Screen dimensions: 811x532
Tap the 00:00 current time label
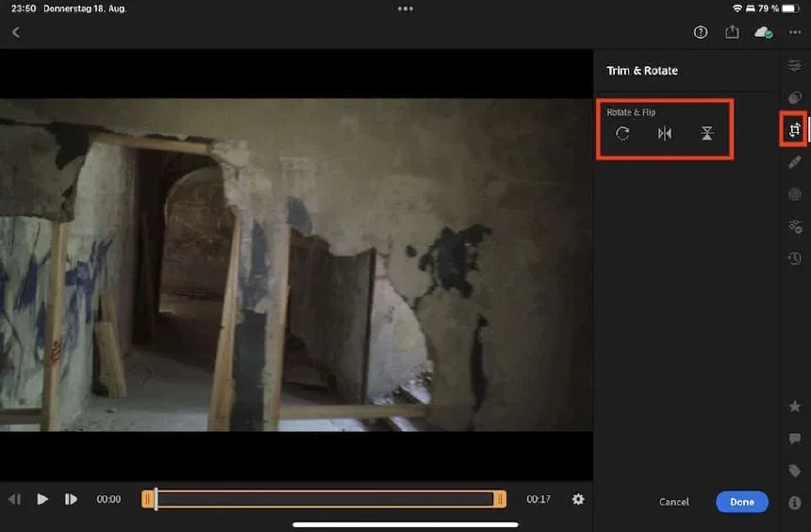tap(108, 499)
